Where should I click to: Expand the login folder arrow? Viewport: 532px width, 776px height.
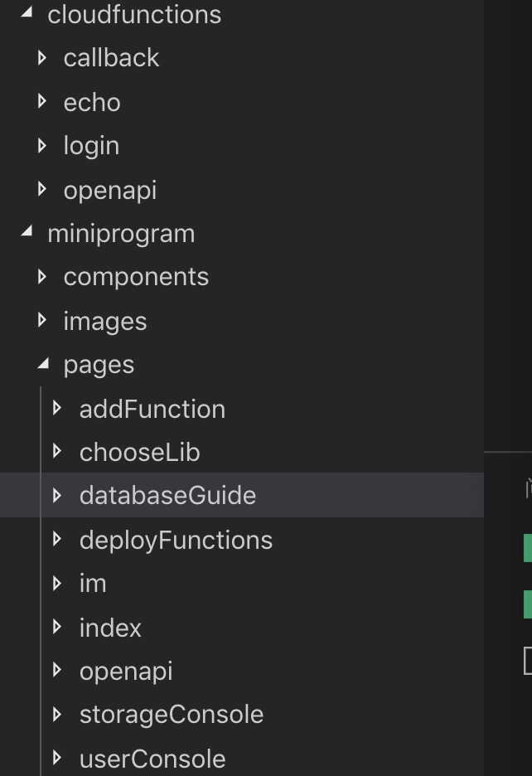(x=42, y=146)
